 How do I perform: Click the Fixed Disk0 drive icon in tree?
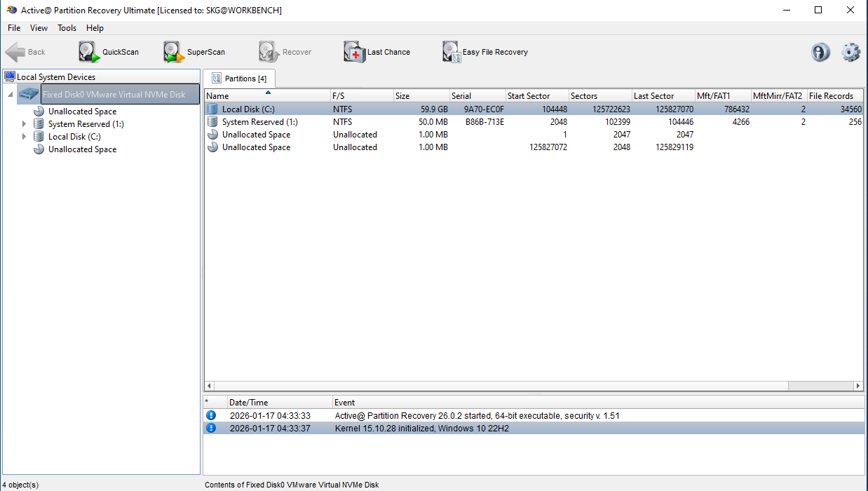pos(29,94)
